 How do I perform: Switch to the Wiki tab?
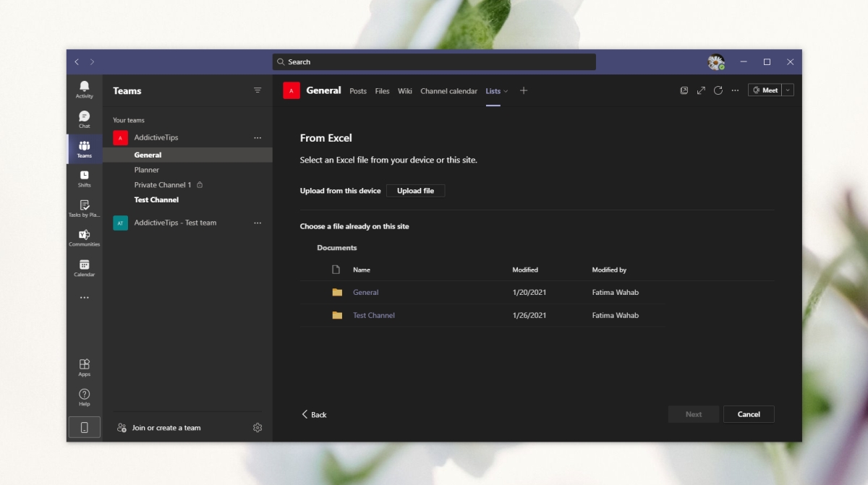click(405, 91)
